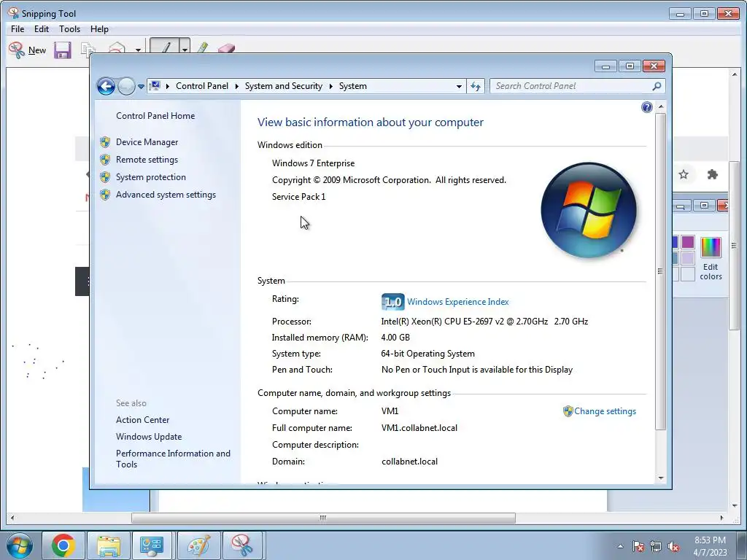
Task: Open Control Panel Home
Action: [x=155, y=116]
